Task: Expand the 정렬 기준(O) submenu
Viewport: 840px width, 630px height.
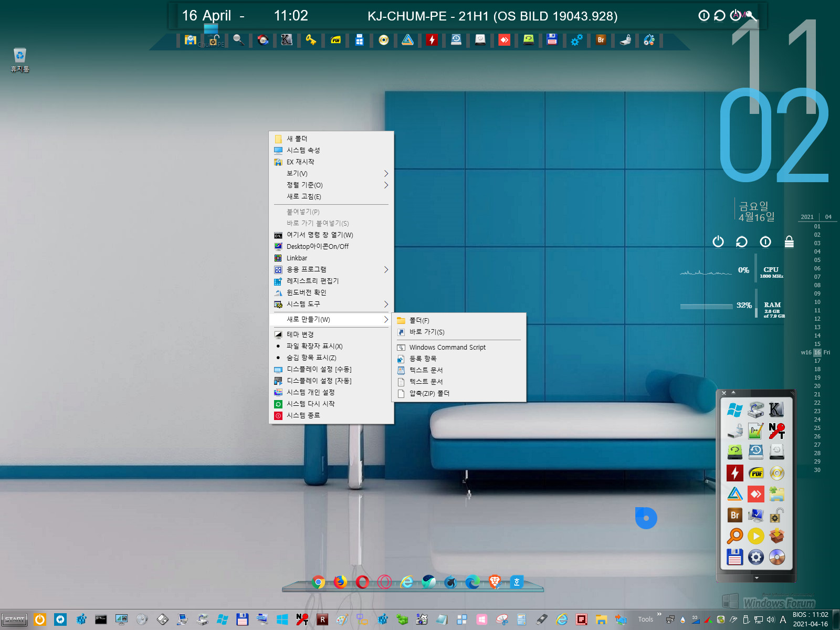Action: [x=331, y=185]
